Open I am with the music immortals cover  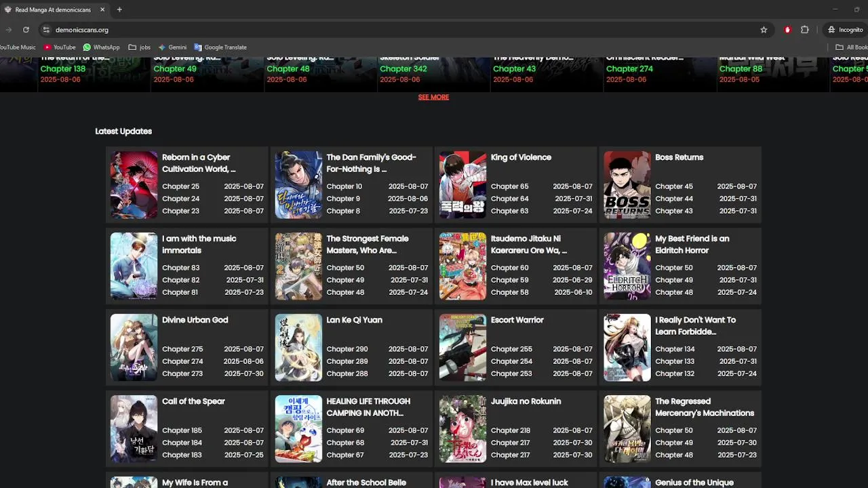[134, 266]
